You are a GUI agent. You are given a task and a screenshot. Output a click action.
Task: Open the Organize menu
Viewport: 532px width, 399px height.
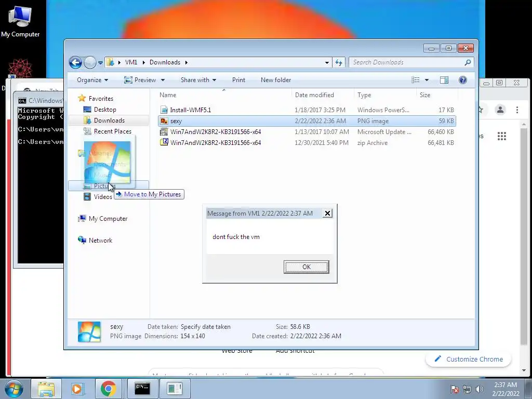pyautogui.click(x=92, y=80)
